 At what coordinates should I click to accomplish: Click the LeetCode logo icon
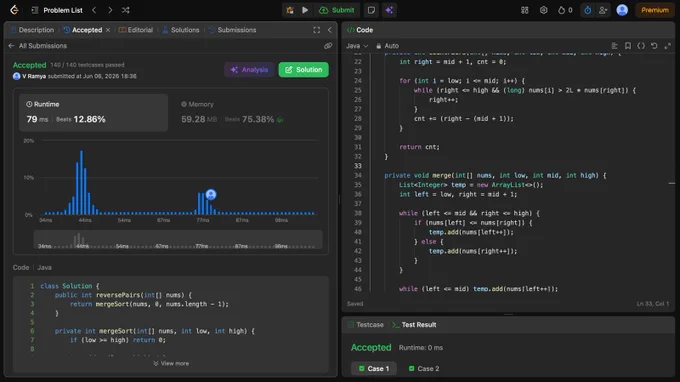tap(14, 10)
